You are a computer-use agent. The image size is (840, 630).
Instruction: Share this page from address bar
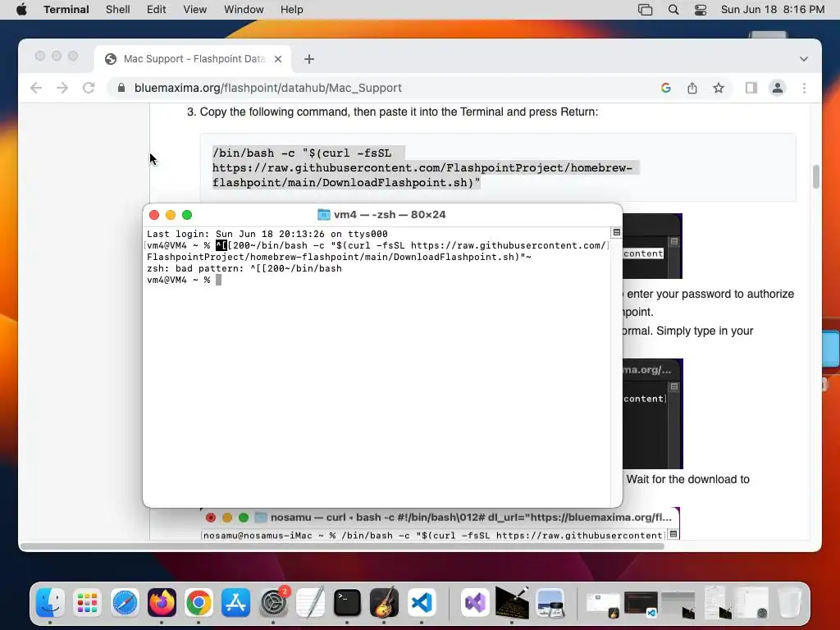click(x=692, y=88)
